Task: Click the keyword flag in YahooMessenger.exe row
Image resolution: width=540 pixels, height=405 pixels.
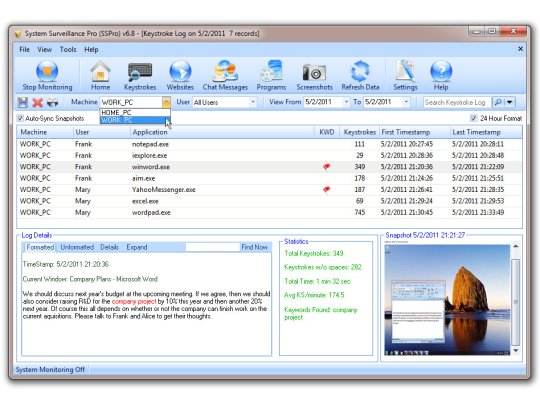Action: [326, 189]
